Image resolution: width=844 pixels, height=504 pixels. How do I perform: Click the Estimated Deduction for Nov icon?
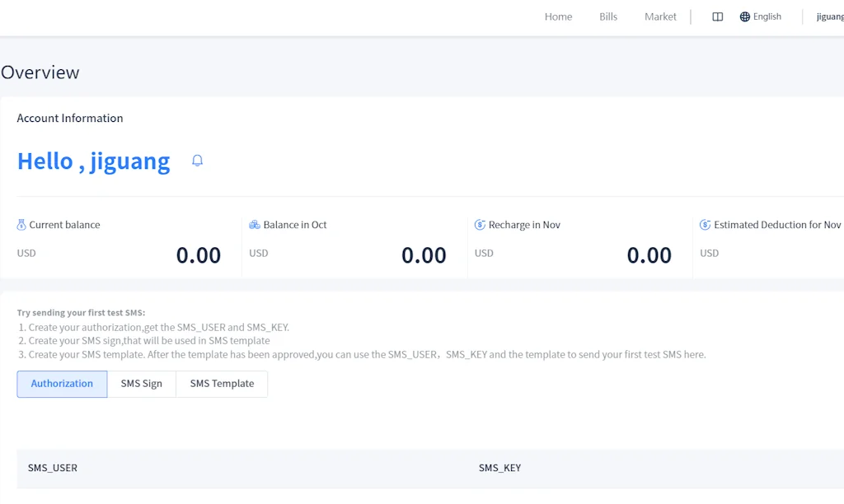pyautogui.click(x=705, y=225)
